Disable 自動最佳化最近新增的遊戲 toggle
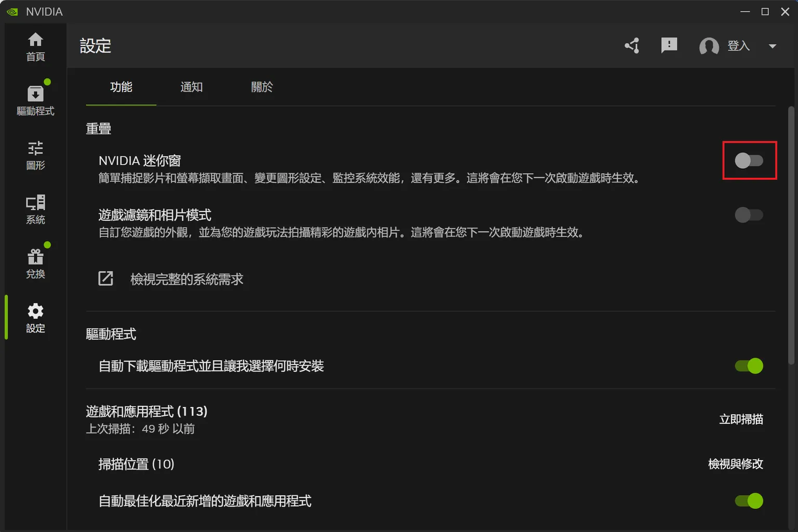Image resolution: width=798 pixels, height=532 pixels. tap(749, 501)
